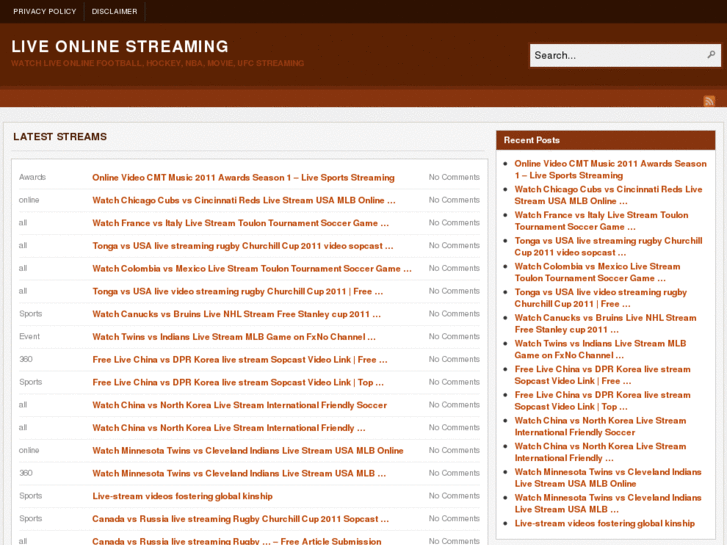The height and width of the screenshot is (545, 727).
Task: Open Canada vs Russia Churchill Cup Sopcast link
Action: (x=240, y=519)
